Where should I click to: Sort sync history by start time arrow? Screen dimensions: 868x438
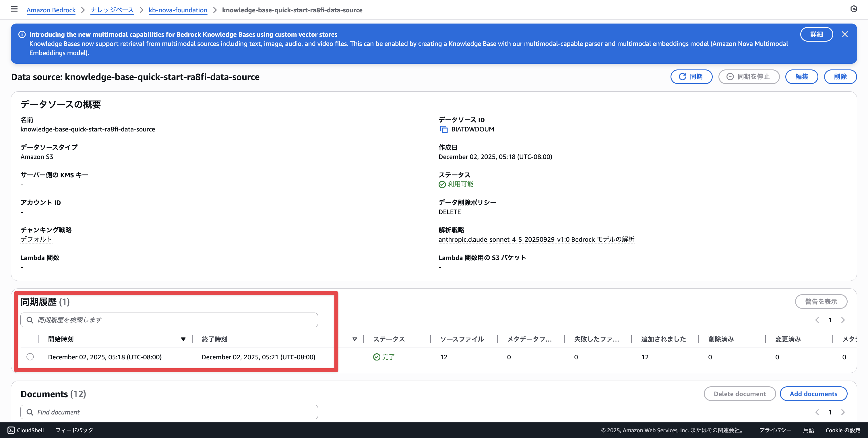coord(183,339)
